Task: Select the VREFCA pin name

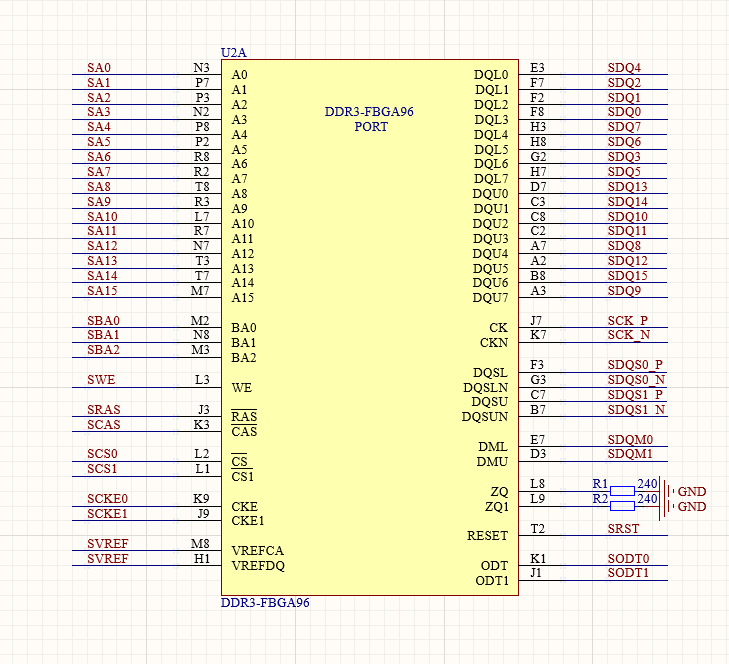Action: 258,551
